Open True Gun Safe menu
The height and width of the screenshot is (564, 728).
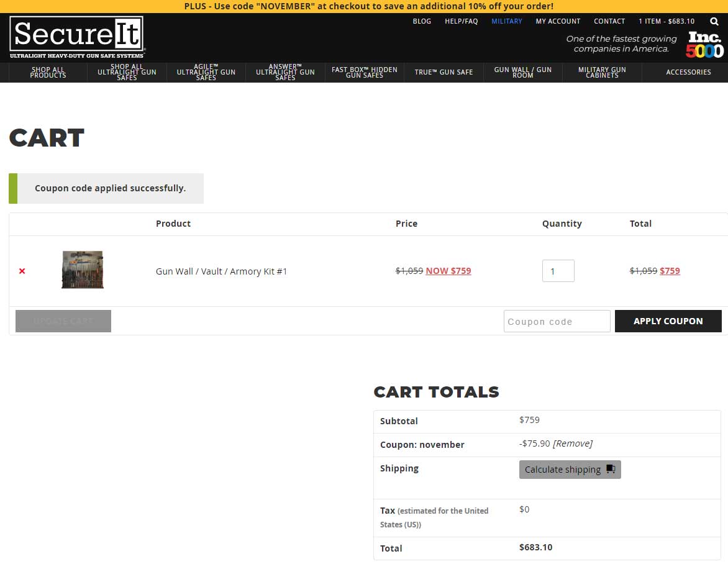(444, 73)
